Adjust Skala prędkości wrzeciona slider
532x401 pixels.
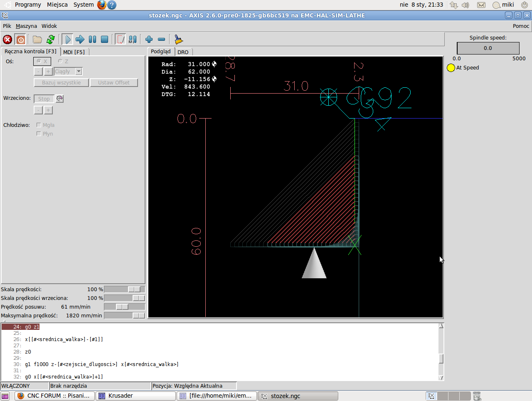(125, 298)
